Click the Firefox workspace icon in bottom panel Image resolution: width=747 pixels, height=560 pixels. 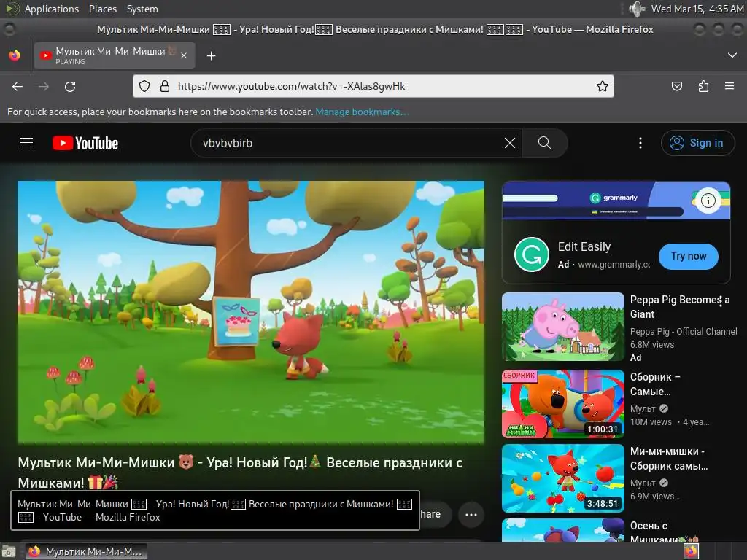(691, 551)
